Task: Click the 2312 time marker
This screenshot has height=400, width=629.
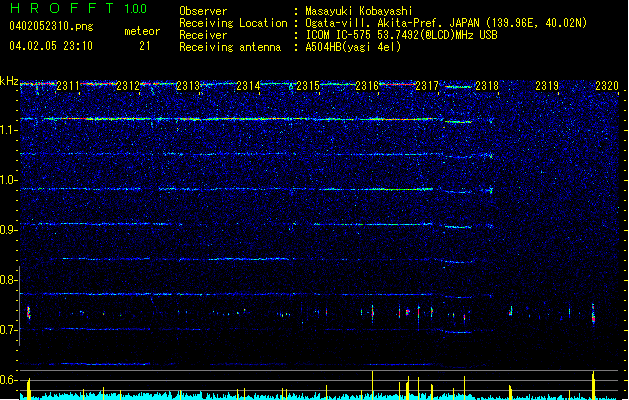Action: (x=128, y=86)
